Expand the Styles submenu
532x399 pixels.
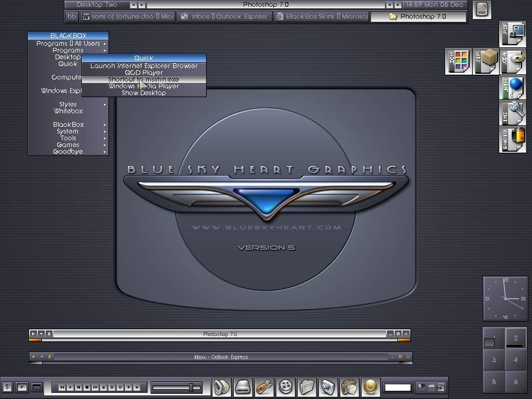click(68, 104)
